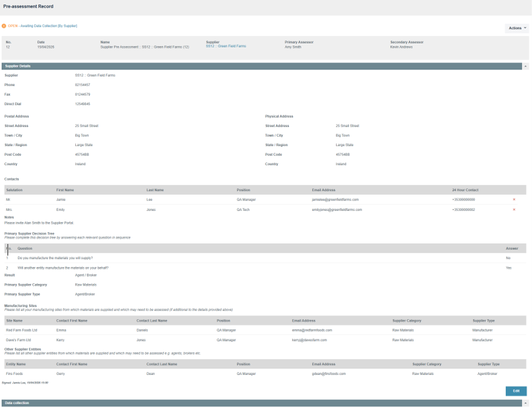Click the Entity Name column header

16,364
